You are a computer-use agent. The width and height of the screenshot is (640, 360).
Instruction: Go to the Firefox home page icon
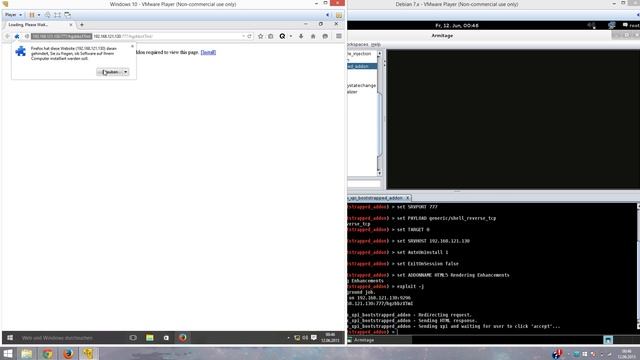click(313, 36)
